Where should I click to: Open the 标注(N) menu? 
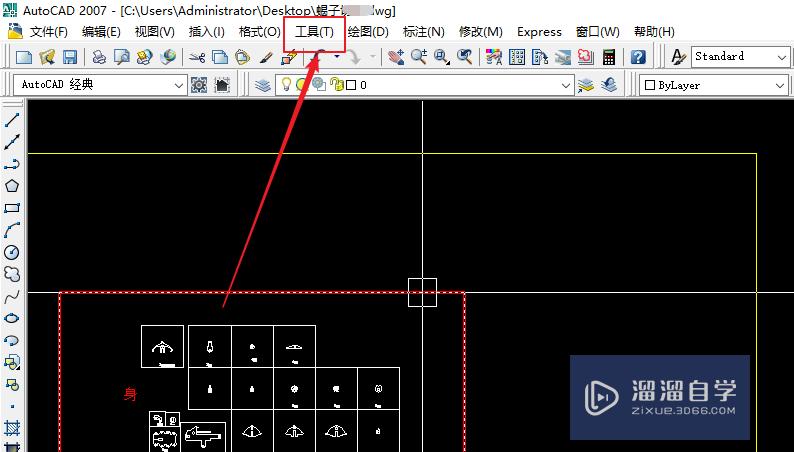(x=423, y=32)
